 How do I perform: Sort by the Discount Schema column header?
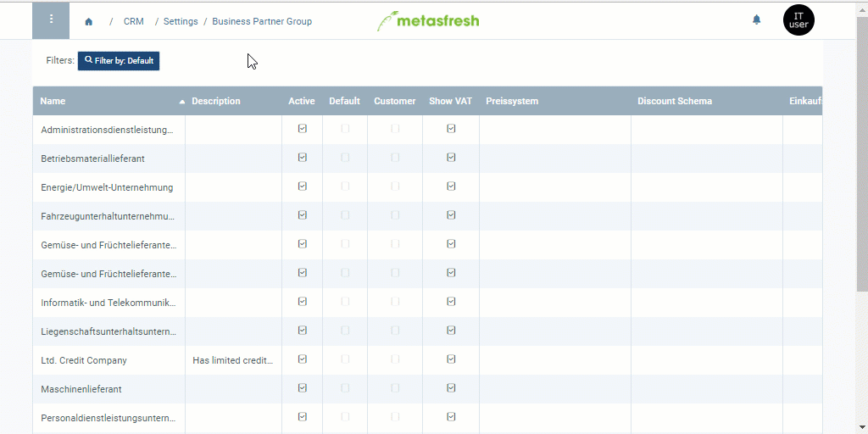click(675, 102)
